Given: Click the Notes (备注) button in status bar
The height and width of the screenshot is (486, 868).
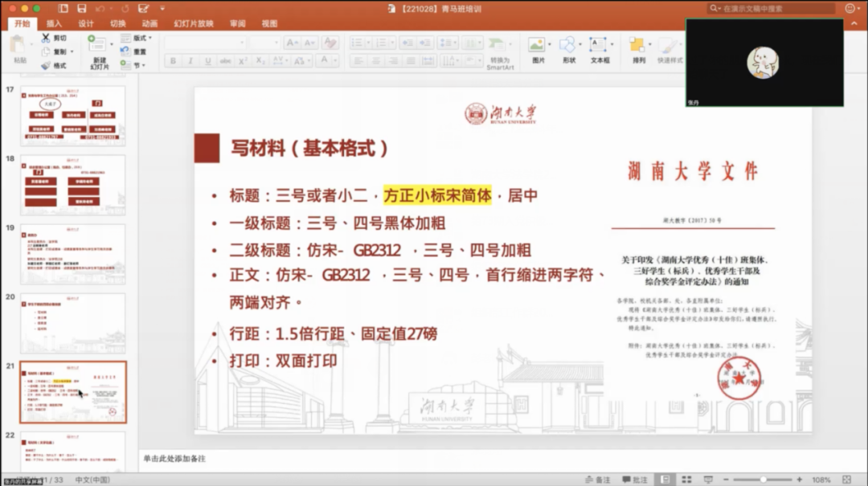Looking at the screenshot, I should [597, 480].
